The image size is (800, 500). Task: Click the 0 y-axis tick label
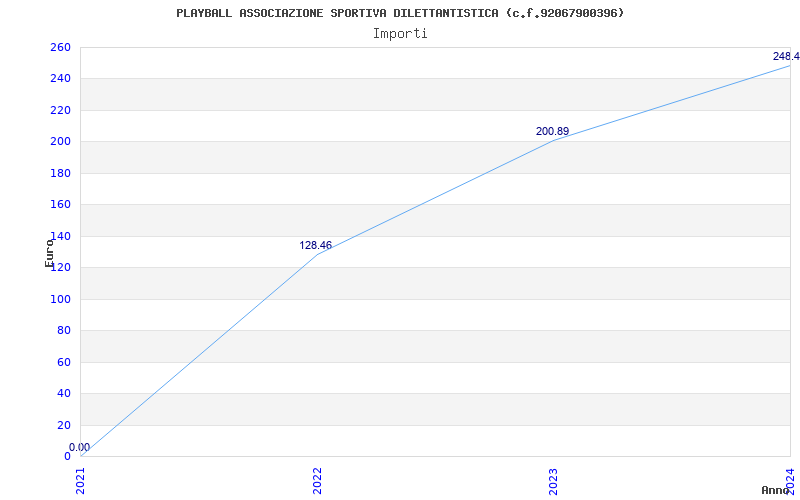click(67, 456)
